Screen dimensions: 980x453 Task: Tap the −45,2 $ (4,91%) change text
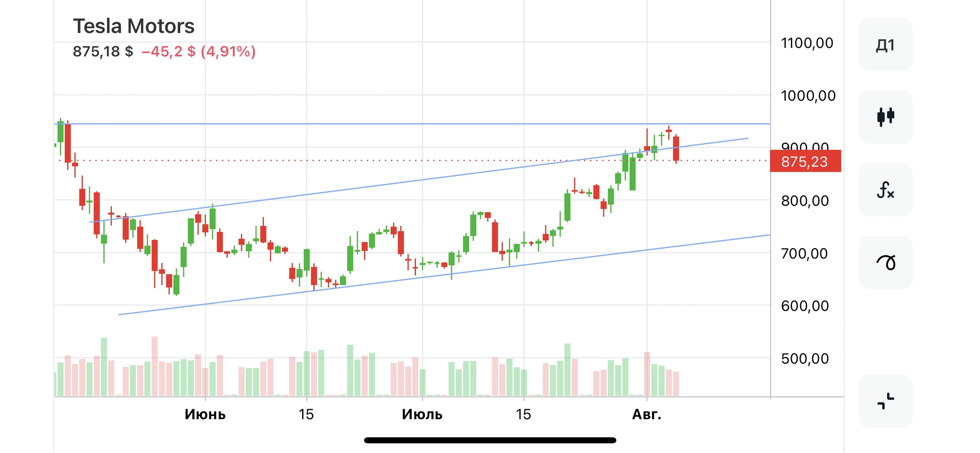pos(199,52)
